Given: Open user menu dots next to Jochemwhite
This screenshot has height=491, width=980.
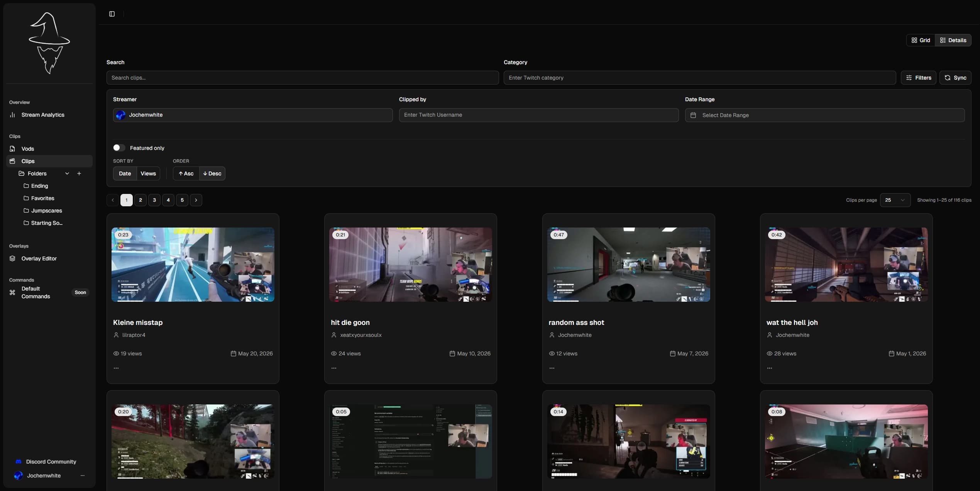Looking at the screenshot, I should pyautogui.click(x=83, y=476).
